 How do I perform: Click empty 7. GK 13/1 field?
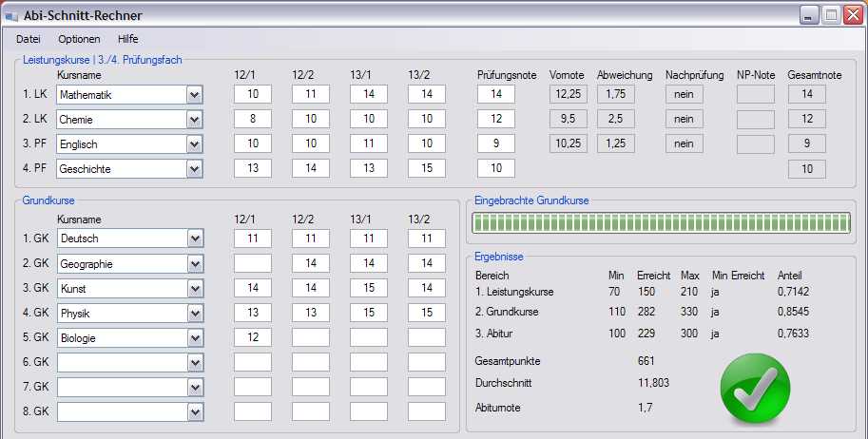tap(369, 387)
